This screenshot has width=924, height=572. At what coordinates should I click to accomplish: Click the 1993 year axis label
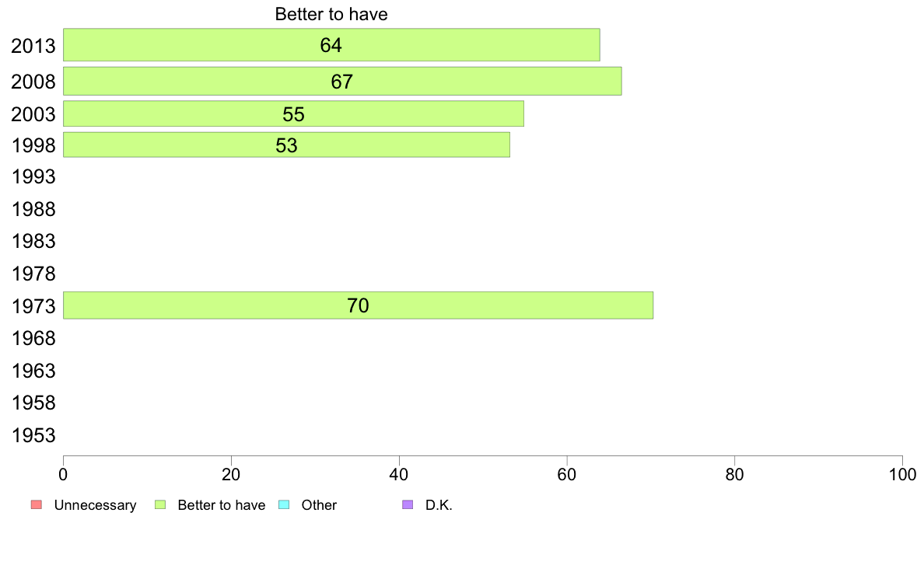point(33,176)
